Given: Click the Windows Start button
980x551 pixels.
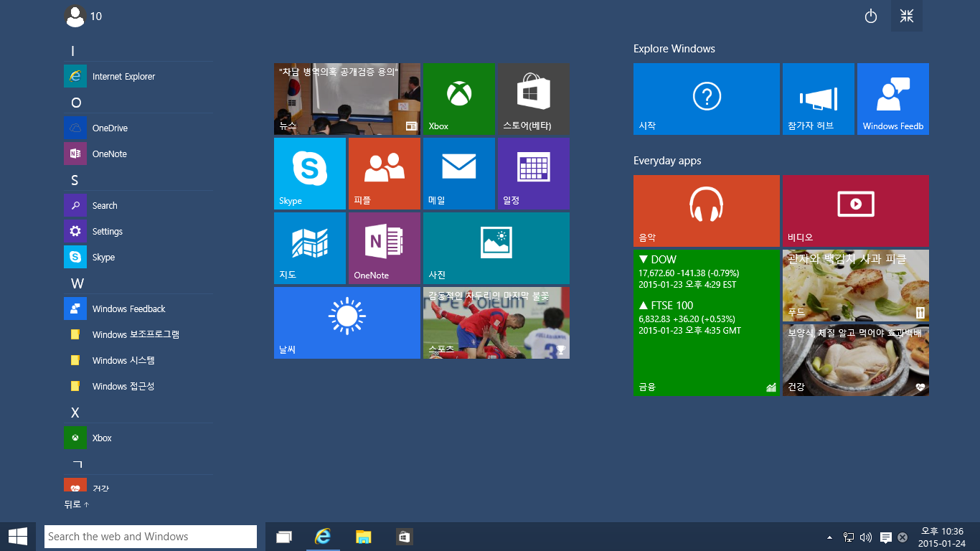Looking at the screenshot, I should [x=18, y=537].
